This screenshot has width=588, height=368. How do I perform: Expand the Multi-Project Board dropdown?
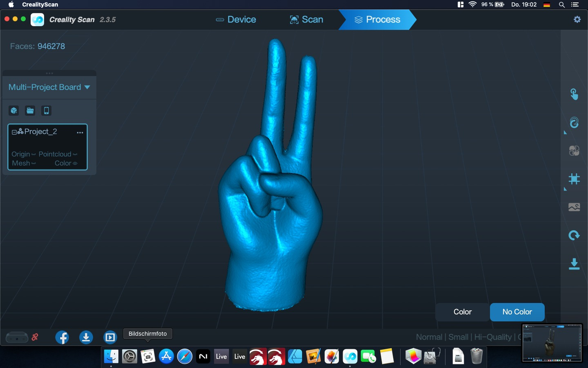coord(87,87)
